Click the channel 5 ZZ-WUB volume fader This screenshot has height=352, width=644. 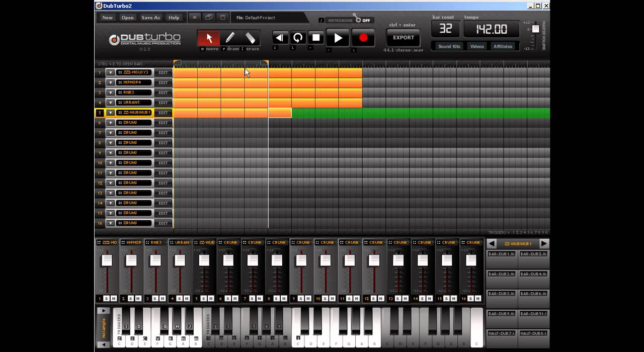click(x=204, y=260)
